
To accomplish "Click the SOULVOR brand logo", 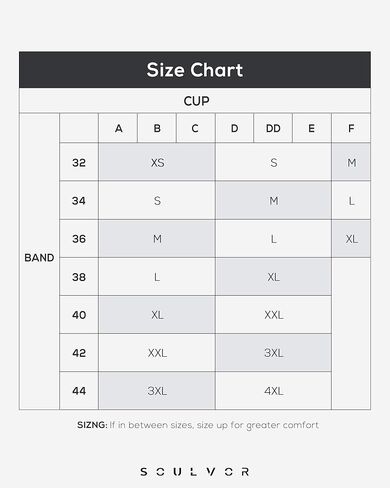I will 195,472.
